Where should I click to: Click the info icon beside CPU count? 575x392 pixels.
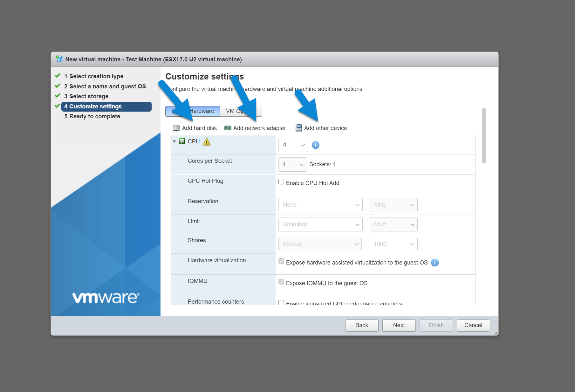click(315, 145)
